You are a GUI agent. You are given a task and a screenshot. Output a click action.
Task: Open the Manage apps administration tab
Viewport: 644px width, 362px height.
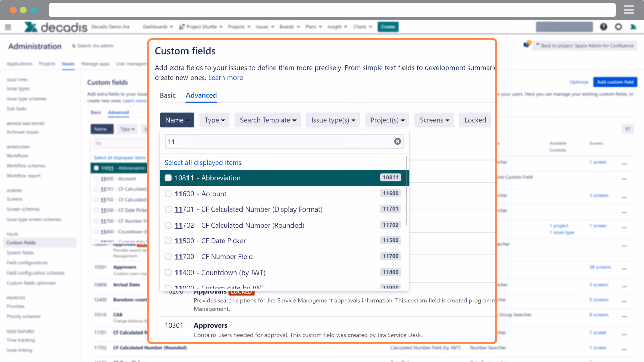tap(95, 64)
